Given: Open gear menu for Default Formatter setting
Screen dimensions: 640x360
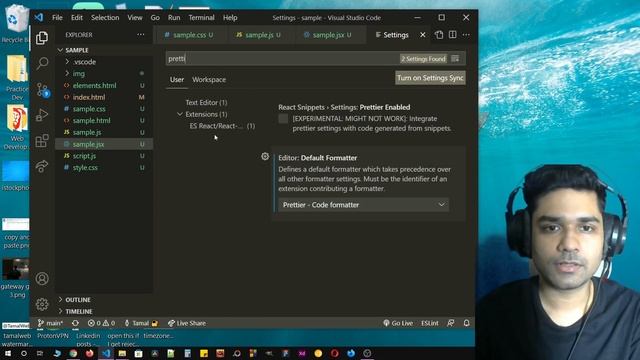Looking at the screenshot, I should pos(265,156).
